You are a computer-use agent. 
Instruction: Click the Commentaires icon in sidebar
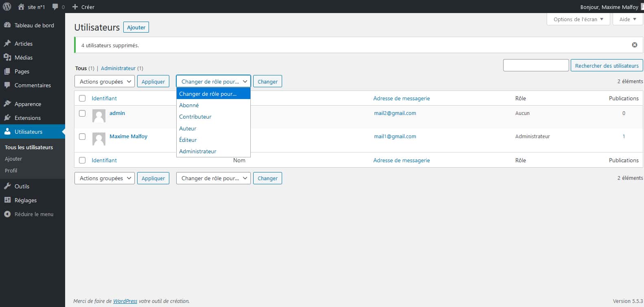click(x=7, y=85)
